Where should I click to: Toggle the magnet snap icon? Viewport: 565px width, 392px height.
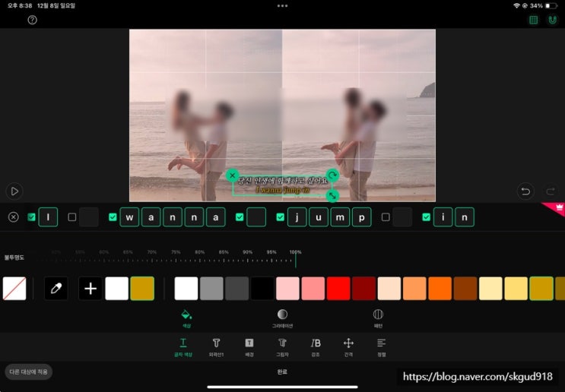point(552,20)
